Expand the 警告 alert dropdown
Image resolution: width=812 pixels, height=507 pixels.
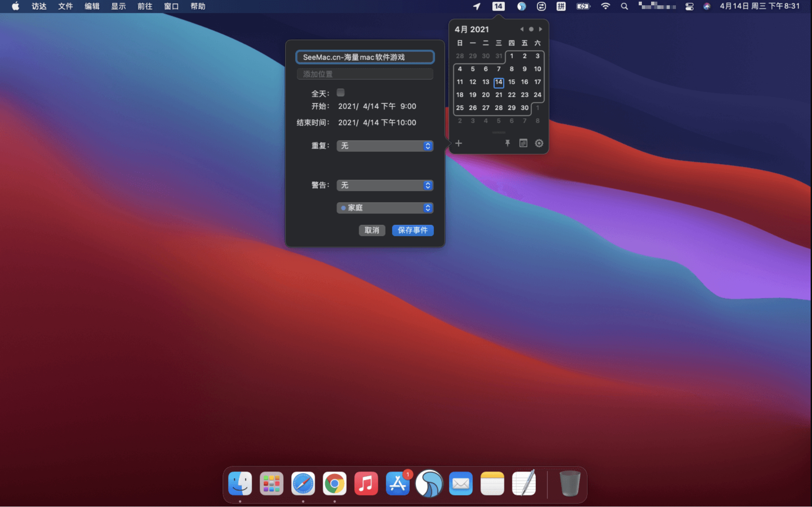385,185
